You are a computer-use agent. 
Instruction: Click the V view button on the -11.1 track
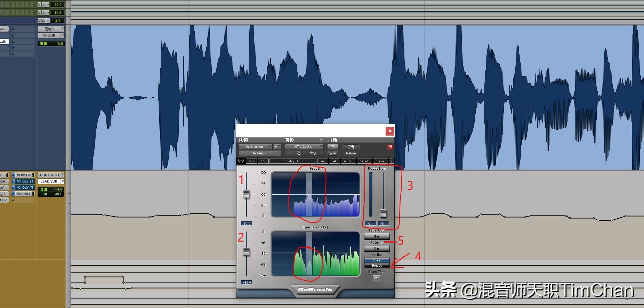coord(39,13)
